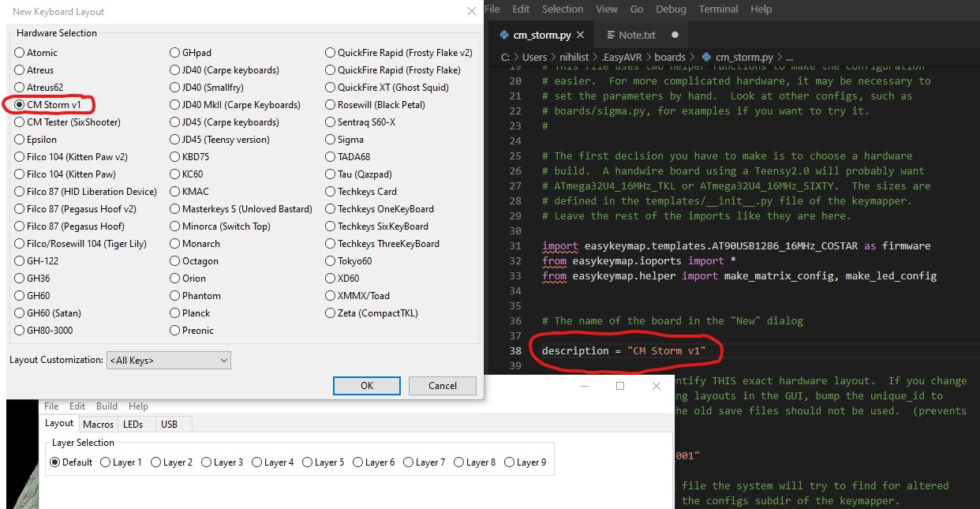Click the description string "CM Storm v1"
980x509 pixels.
[666, 350]
